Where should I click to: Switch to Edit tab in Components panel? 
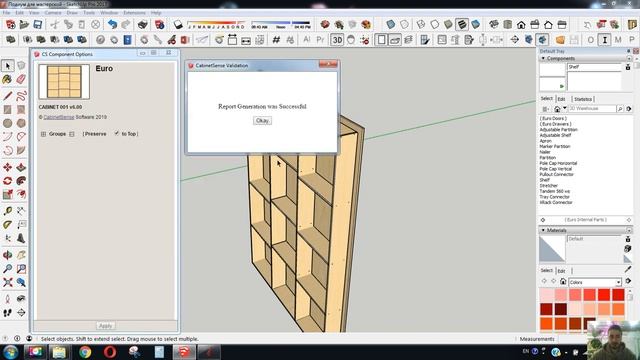562,99
